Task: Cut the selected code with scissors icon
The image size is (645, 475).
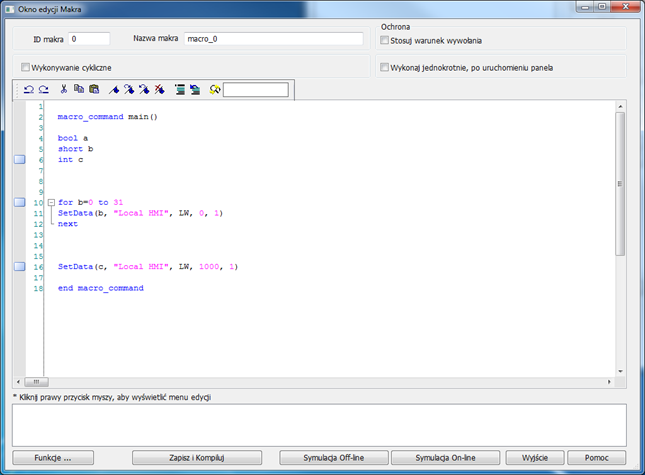Action: (64, 89)
